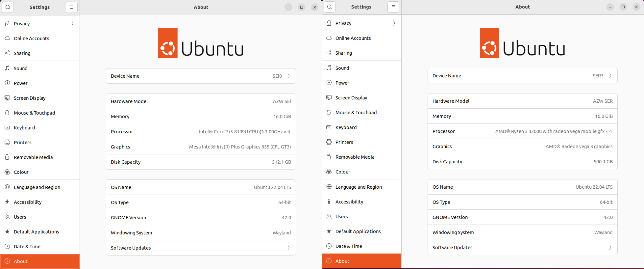Click 512.1 GB disk capacity value
Screen dimensions: 644x269
pyautogui.click(x=282, y=162)
